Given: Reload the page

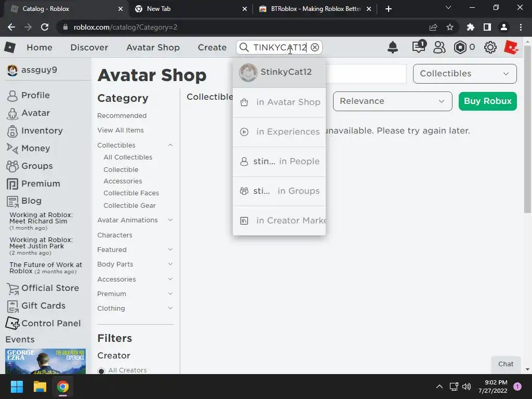Looking at the screenshot, I should coord(45,27).
